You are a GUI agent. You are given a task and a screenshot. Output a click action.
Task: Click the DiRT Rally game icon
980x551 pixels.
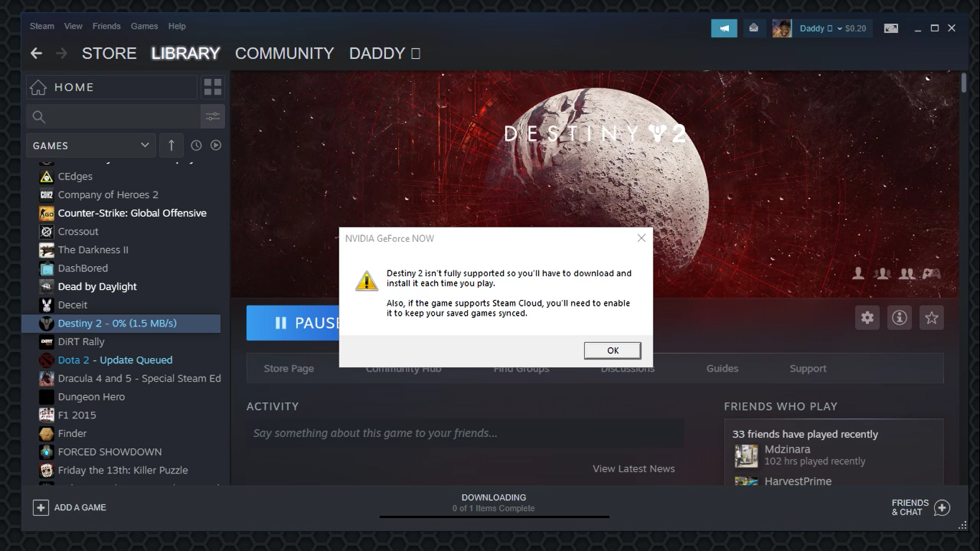click(x=47, y=342)
